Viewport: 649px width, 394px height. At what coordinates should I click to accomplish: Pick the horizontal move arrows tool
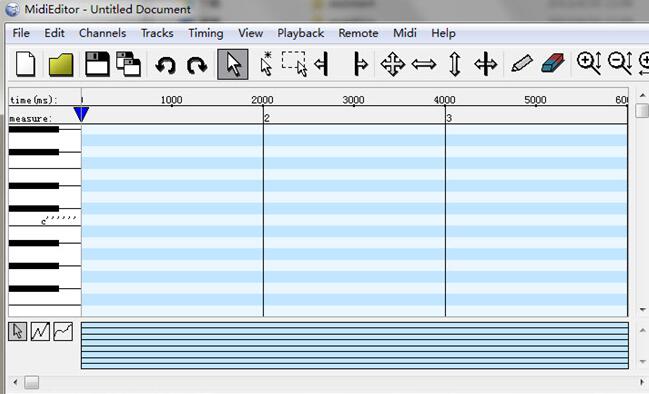[424, 65]
